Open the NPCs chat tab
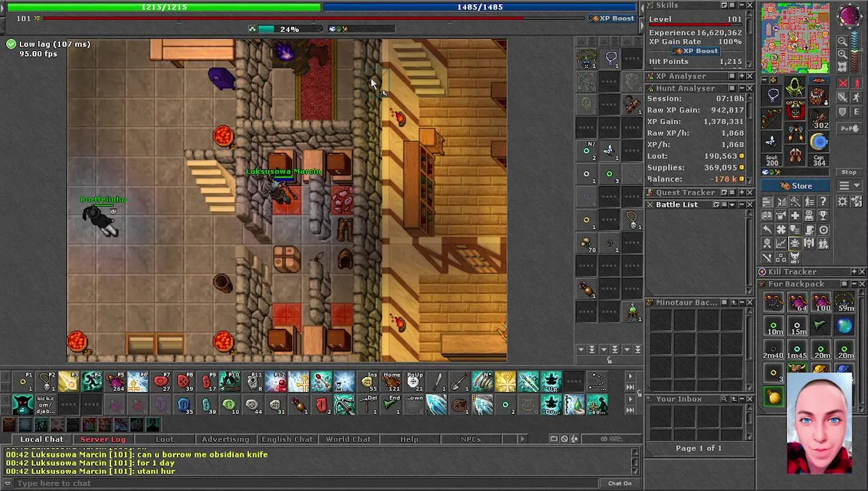Viewport: 868px width, 491px height. 470,439
